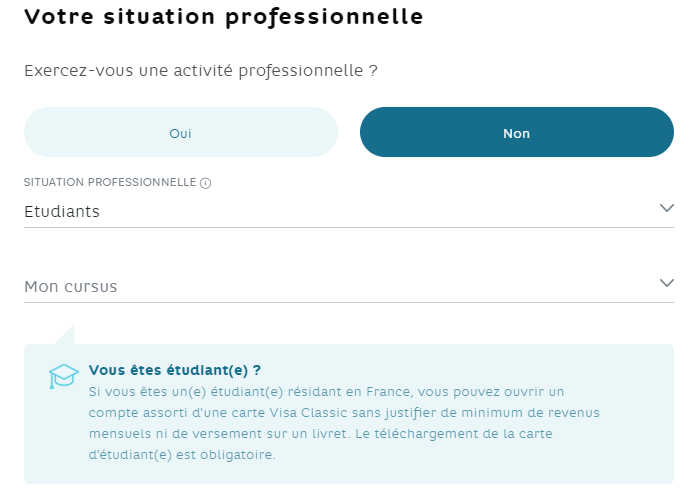Click the Exercez-vous une activité professionnelle question
Screen dimensions: 693x496
point(201,71)
